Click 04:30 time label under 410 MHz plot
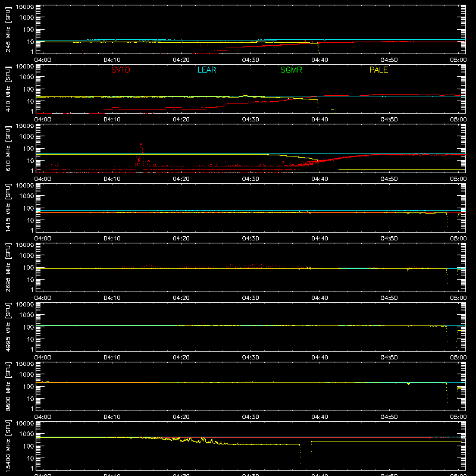The width and height of the screenshot is (476, 476). [250, 120]
